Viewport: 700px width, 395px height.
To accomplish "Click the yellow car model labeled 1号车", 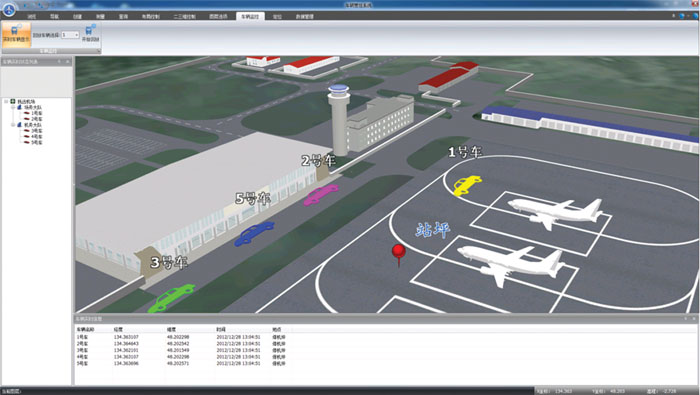I will 467,184.
